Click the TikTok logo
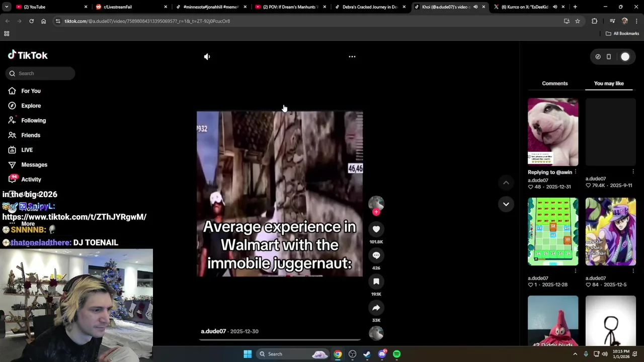 tap(28, 55)
